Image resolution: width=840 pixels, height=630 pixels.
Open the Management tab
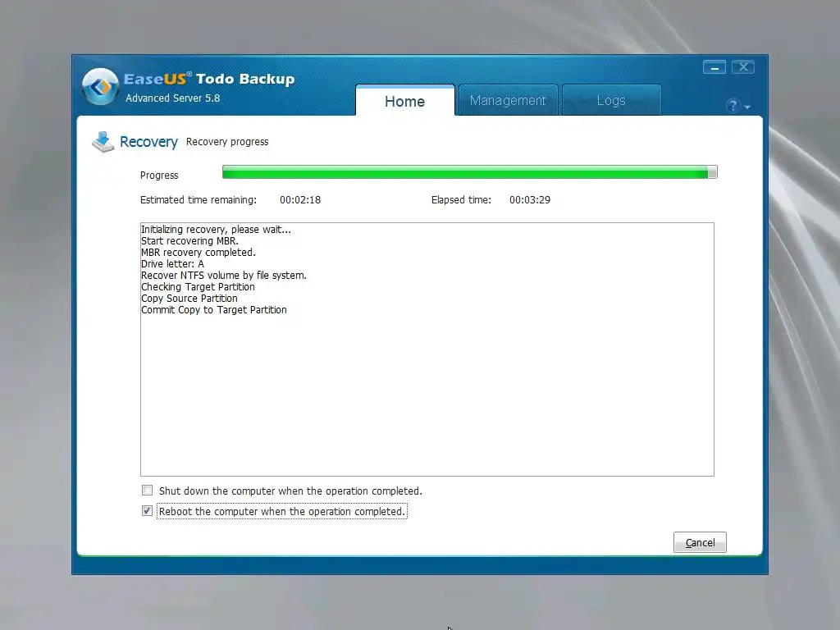click(508, 100)
